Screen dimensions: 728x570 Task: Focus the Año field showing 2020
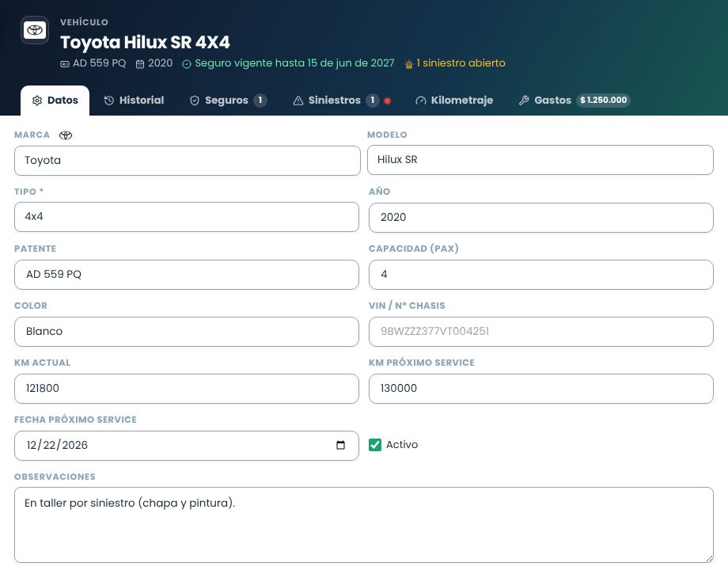pos(541,218)
